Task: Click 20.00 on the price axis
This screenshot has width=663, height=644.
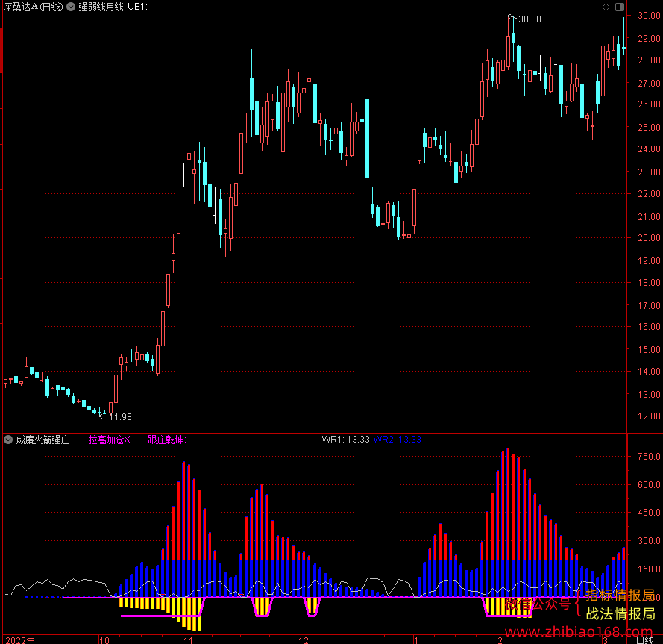Action: [649, 238]
